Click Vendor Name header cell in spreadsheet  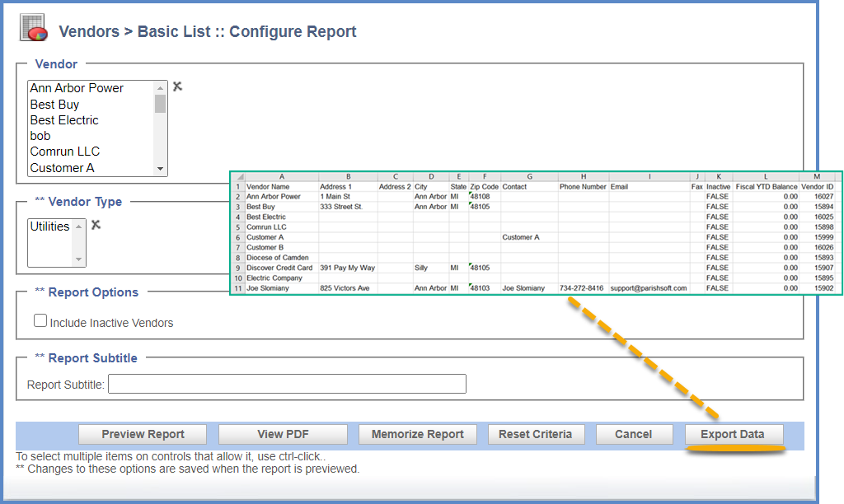pos(282,187)
